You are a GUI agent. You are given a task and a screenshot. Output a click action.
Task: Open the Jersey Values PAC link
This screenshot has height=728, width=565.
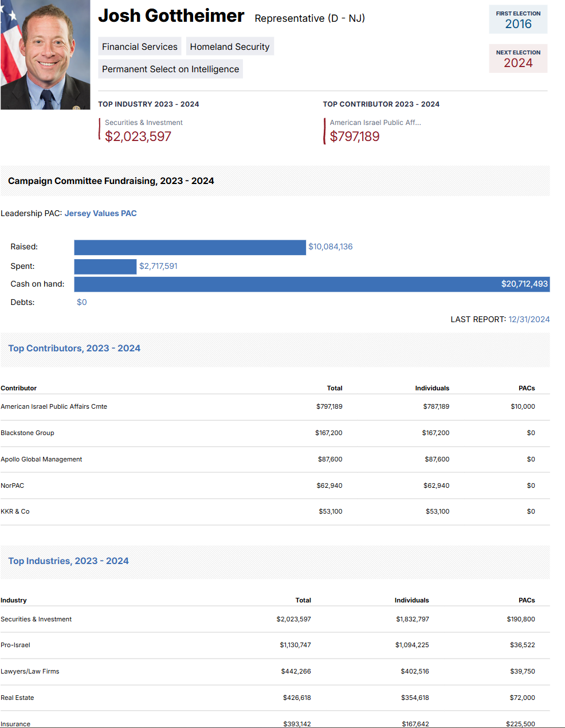[100, 213]
